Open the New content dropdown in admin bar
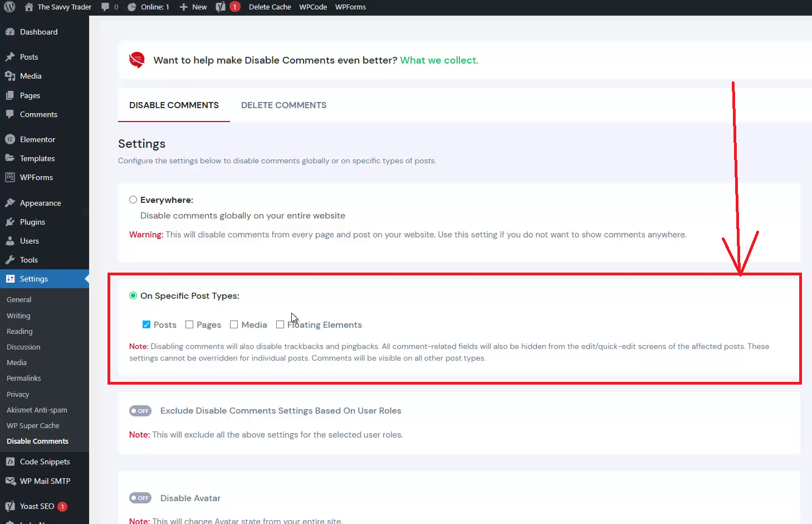Screen dimensions: 812x524 [193, 7]
